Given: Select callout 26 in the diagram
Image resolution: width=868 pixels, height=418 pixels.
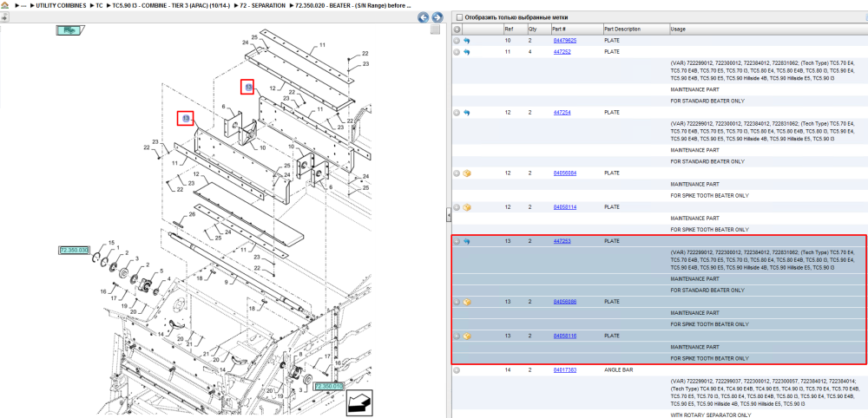Looking at the screenshot, I should [x=192, y=214].
